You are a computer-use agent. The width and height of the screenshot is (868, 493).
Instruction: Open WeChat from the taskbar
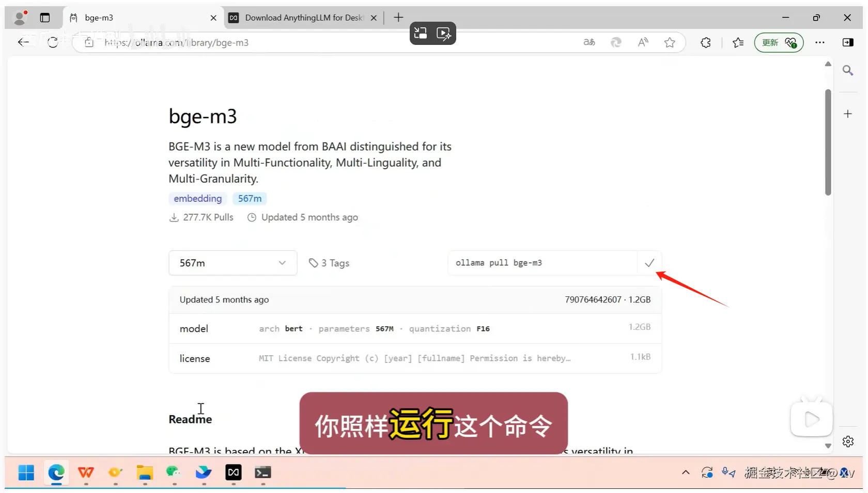[174, 472]
